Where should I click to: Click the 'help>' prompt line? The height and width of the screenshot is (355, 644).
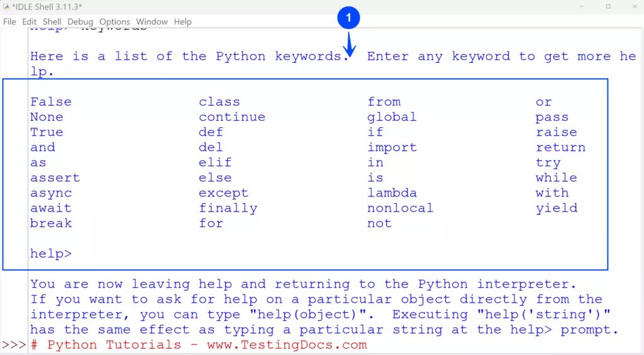[51, 254]
